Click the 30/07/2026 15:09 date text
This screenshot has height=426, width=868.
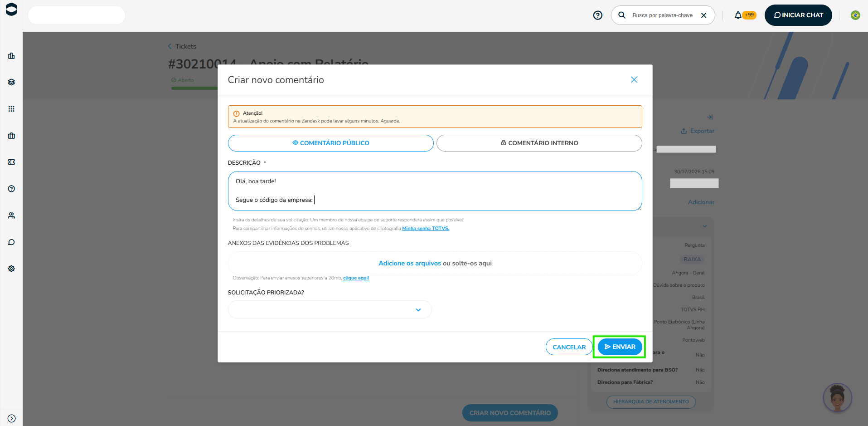point(694,171)
